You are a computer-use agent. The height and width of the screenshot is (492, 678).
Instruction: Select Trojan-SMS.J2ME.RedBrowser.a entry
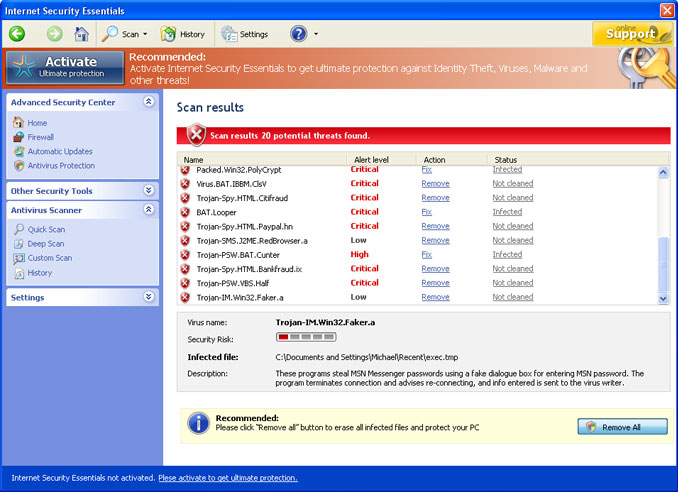(x=252, y=241)
